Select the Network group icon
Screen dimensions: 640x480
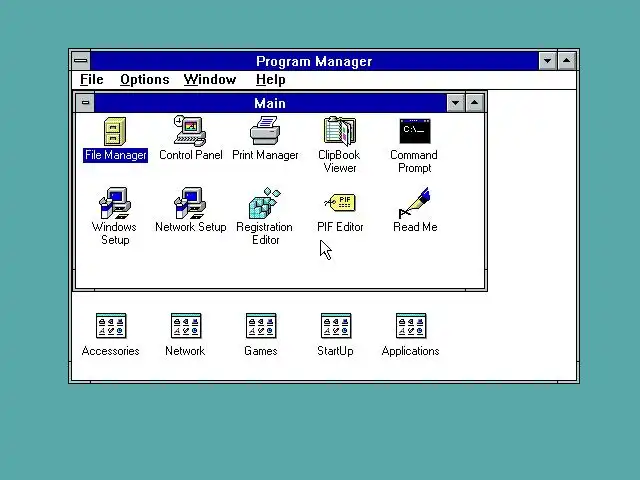pyautogui.click(x=186, y=326)
